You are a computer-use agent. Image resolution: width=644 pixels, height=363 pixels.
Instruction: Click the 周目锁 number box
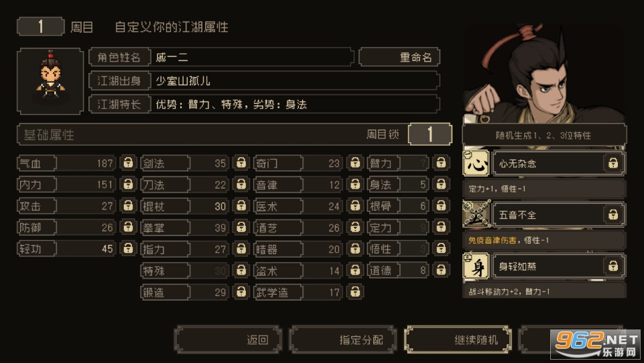coord(430,134)
